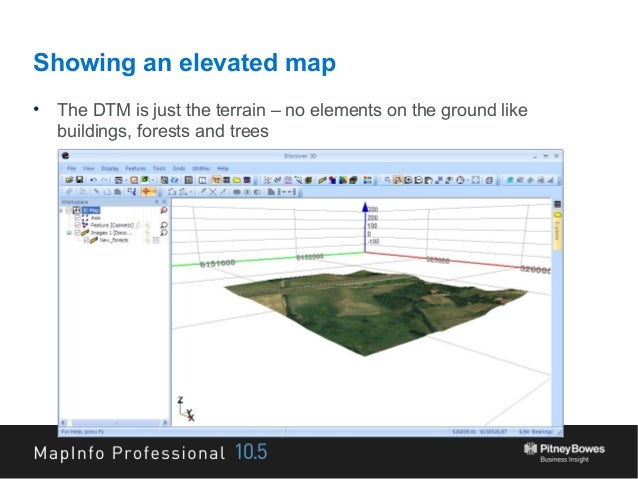Collapse the Images 1 tree node
The height and width of the screenshot is (479, 638).
click(69, 233)
